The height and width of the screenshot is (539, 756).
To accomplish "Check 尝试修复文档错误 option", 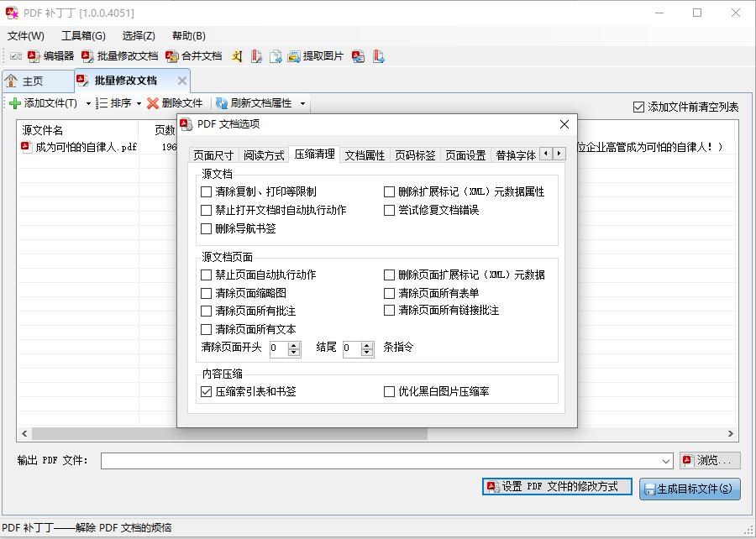I will (389, 210).
